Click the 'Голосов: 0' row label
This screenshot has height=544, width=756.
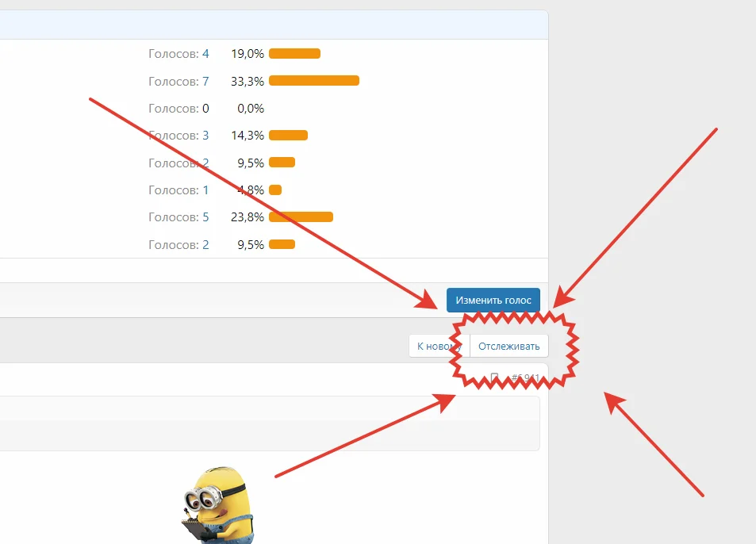pos(178,109)
